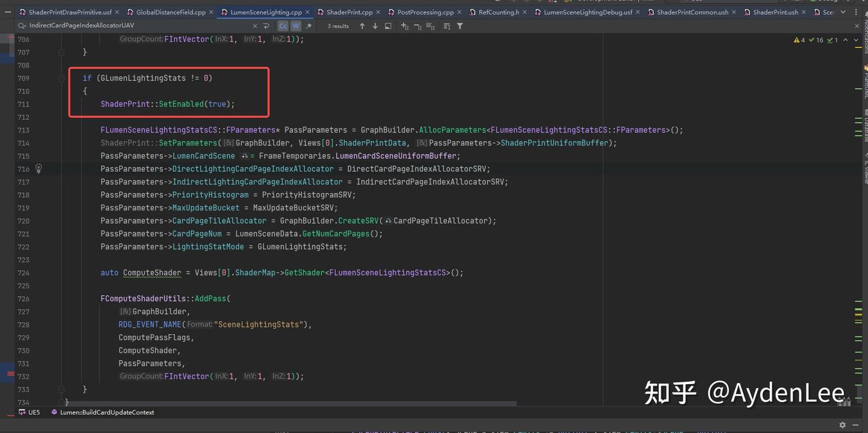
Task: Toggle the match case Cc option
Action: point(283,26)
